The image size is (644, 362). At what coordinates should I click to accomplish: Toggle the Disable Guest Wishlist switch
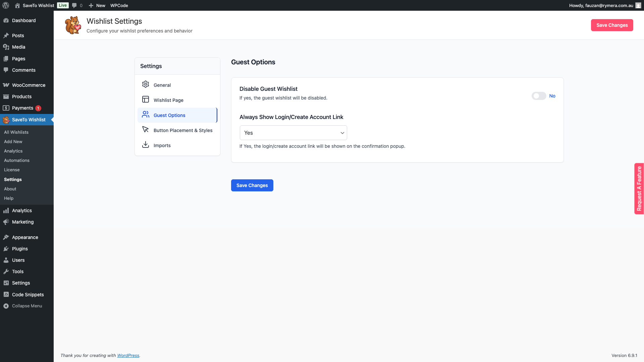(539, 96)
